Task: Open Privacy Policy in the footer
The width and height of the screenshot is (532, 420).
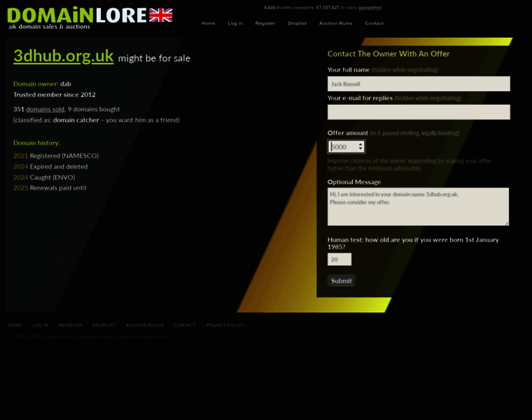Action: coord(225,325)
